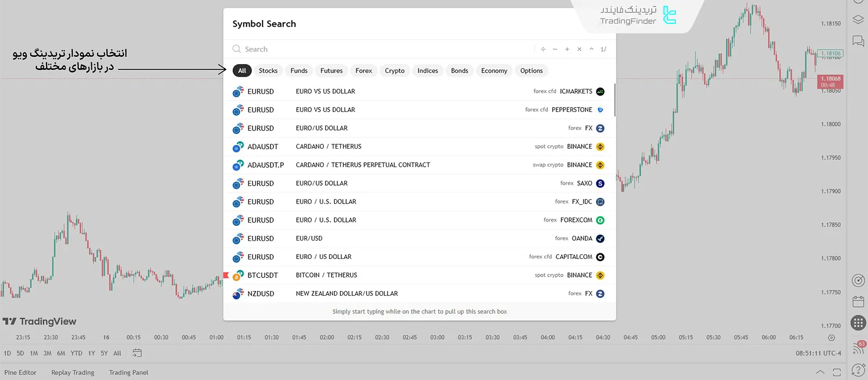
Task: Select the Crypto market filter
Action: coord(394,71)
